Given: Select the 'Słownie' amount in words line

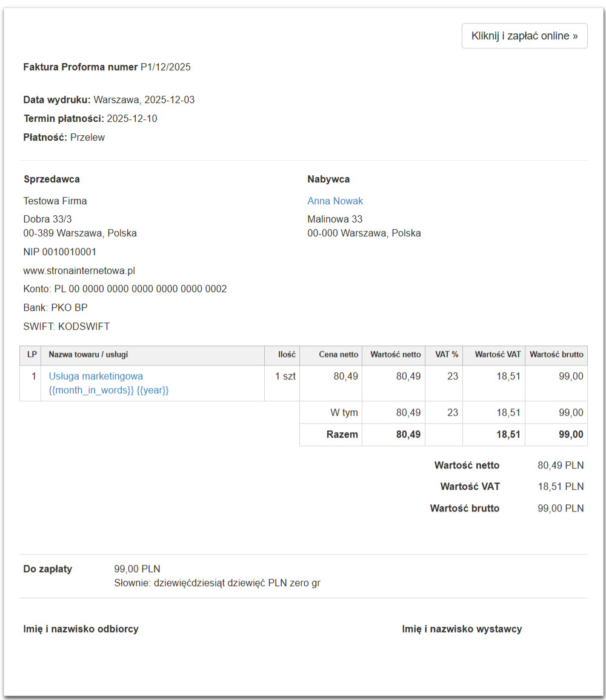Looking at the screenshot, I should click(x=217, y=583).
